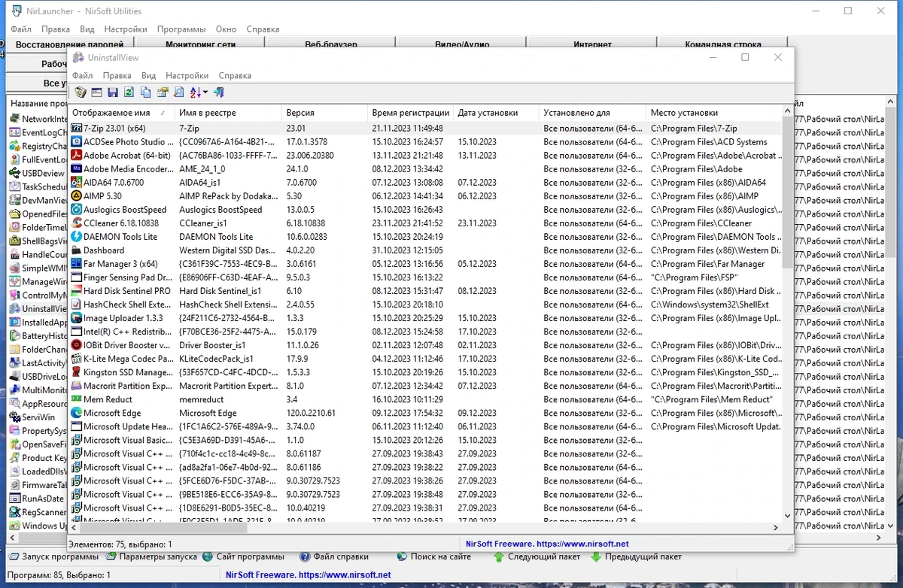This screenshot has width=903, height=588.
Task: Open the sort A-Z dropdown arrow
Action: tap(205, 92)
